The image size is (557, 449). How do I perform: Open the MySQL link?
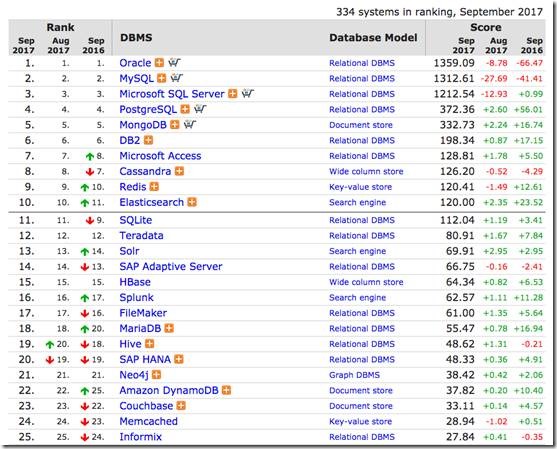[x=136, y=79]
